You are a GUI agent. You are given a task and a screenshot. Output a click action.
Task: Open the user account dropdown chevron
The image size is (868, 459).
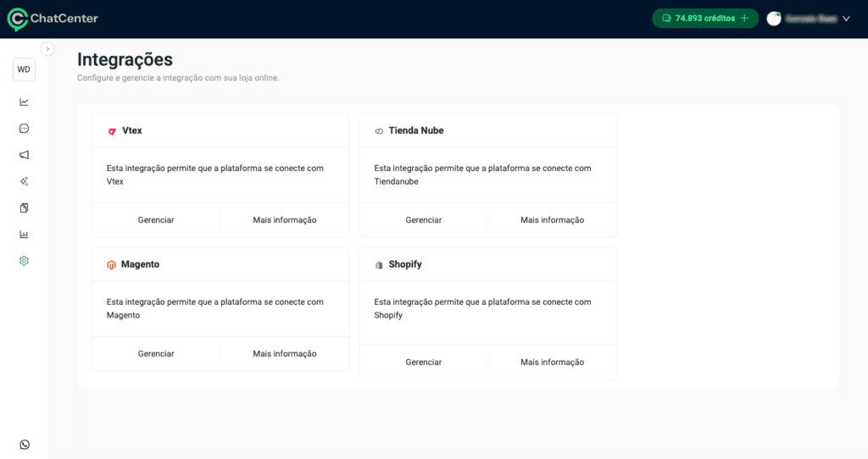pos(846,19)
